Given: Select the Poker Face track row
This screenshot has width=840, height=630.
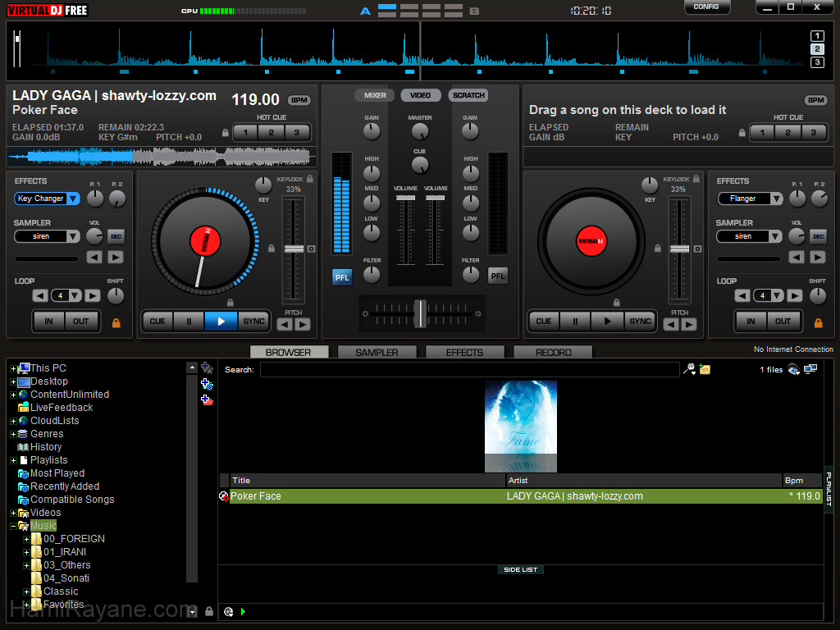Looking at the screenshot, I should 520,496.
